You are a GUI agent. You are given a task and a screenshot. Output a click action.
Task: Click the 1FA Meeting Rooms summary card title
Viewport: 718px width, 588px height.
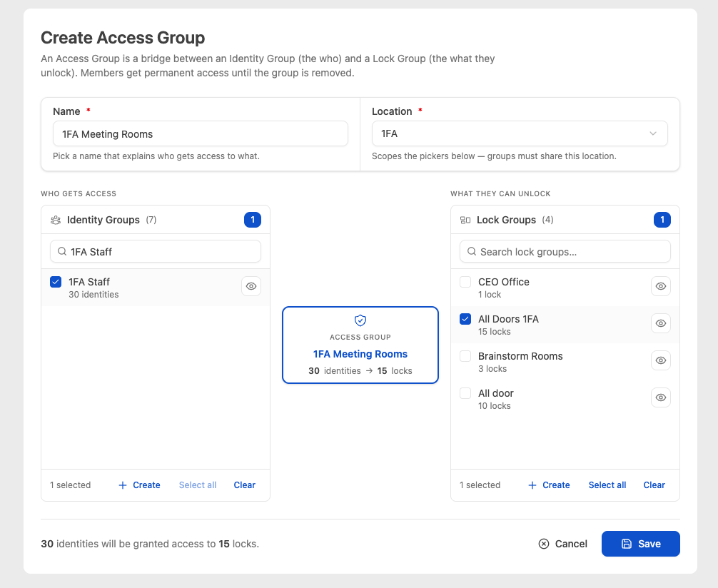tap(360, 354)
